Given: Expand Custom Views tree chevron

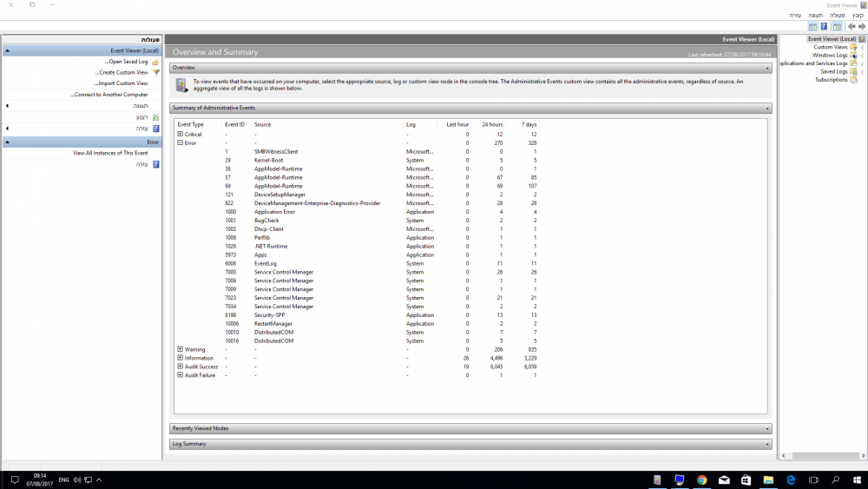Looking at the screenshot, I should click(863, 48).
